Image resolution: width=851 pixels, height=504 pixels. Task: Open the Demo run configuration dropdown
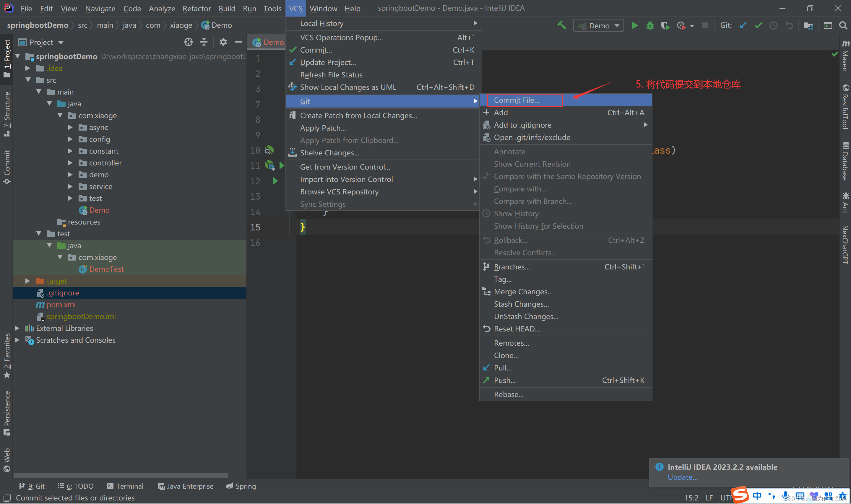[598, 26]
